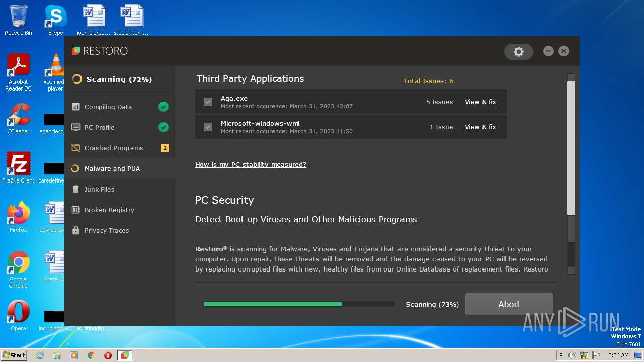Click Crashed Programs count badge
The image size is (644, 362).
pyautogui.click(x=165, y=148)
